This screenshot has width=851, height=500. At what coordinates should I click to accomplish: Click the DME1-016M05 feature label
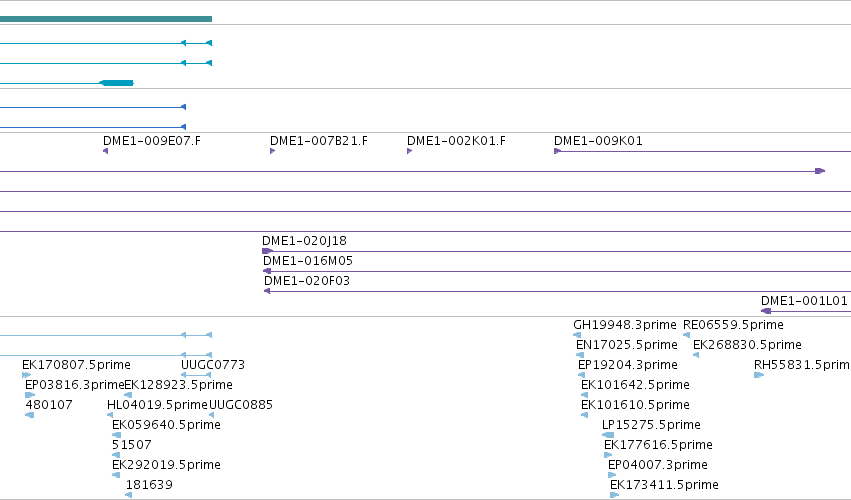pyautogui.click(x=308, y=261)
